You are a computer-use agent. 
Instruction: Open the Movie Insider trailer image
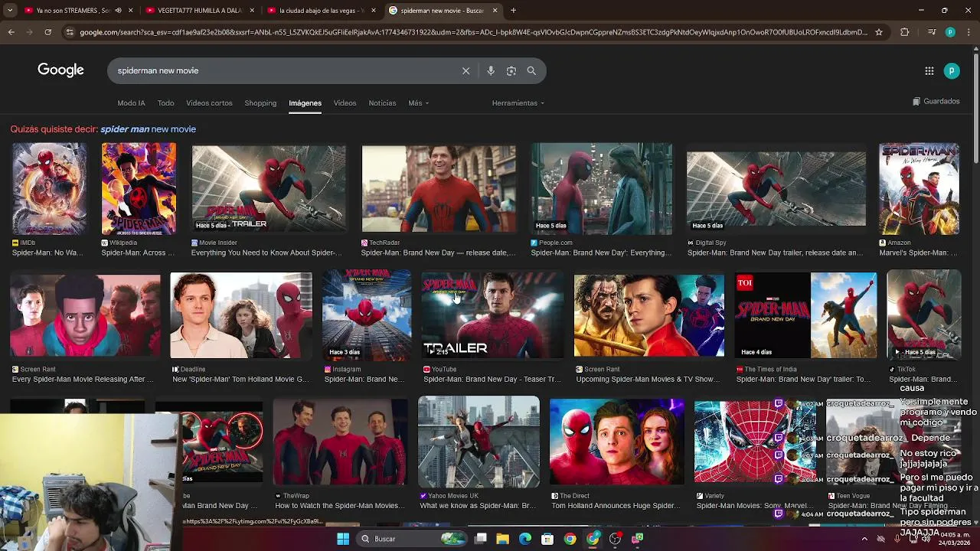point(269,188)
